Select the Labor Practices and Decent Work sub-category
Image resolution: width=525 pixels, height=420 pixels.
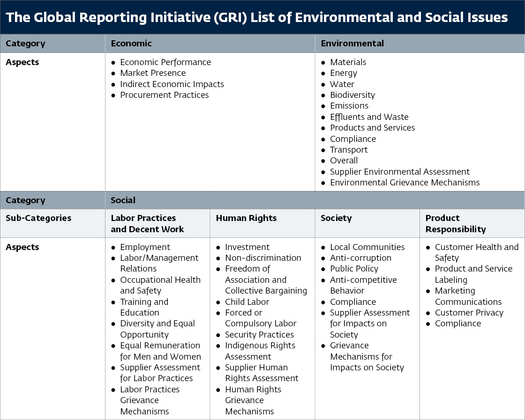143,223
